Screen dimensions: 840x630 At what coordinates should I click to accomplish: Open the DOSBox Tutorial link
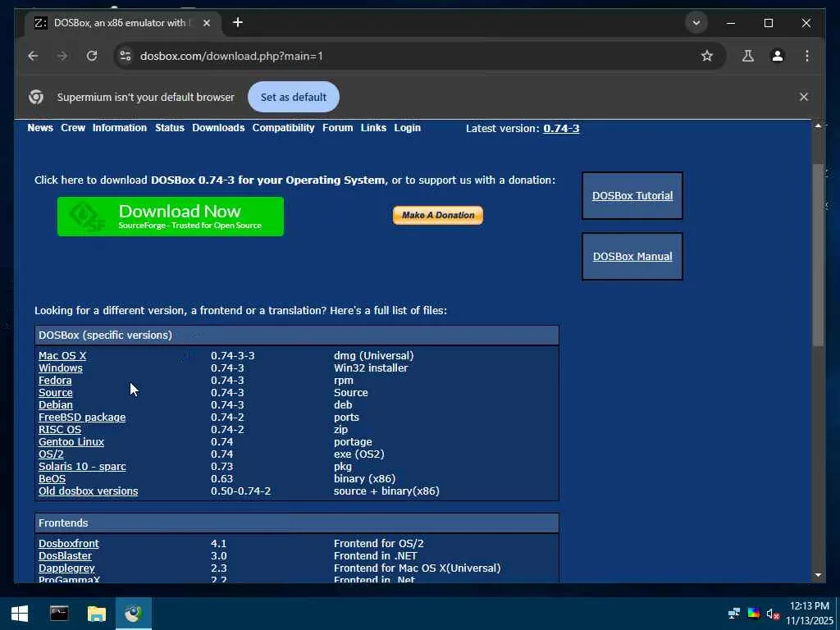pos(632,195)
